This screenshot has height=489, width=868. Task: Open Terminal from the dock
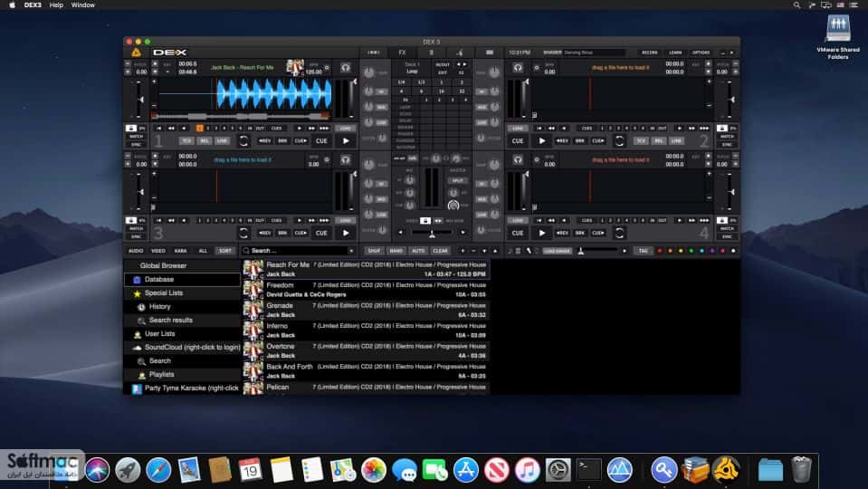point(589,470)
